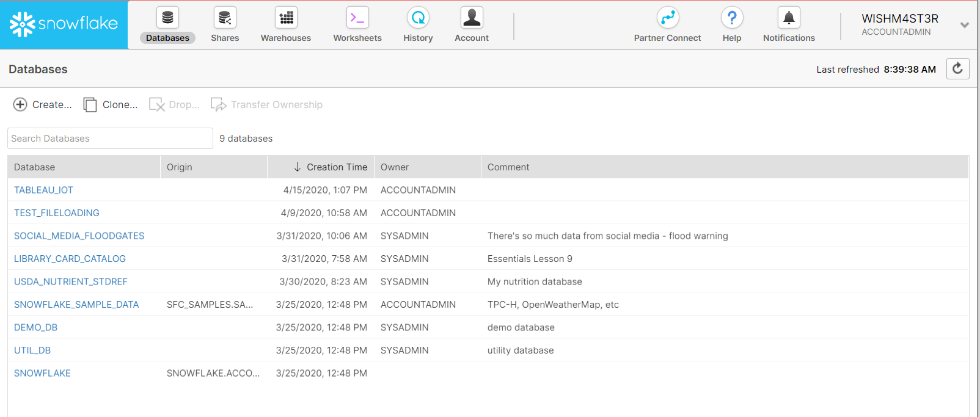Viewport: 980px width, 417px height.
Task: Click the Search Databases input field
Action: 110,139
